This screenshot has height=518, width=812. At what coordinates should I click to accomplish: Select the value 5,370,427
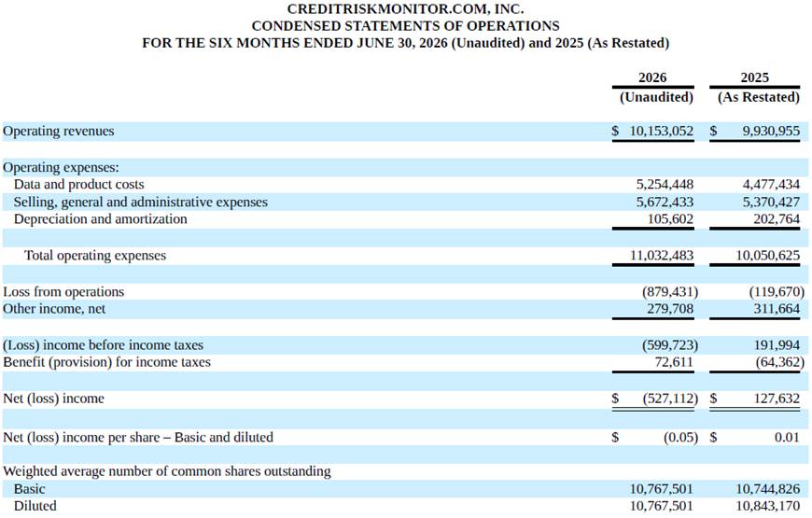[x=771, y=202]
